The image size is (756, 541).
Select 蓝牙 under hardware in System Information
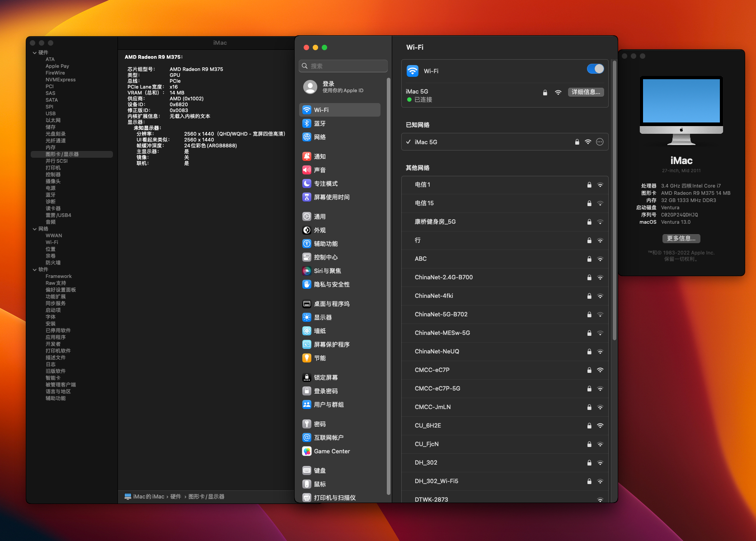coord(51,195)
